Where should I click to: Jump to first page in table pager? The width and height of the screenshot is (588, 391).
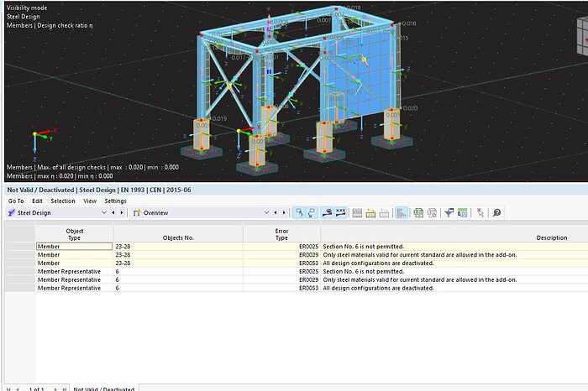8,389
